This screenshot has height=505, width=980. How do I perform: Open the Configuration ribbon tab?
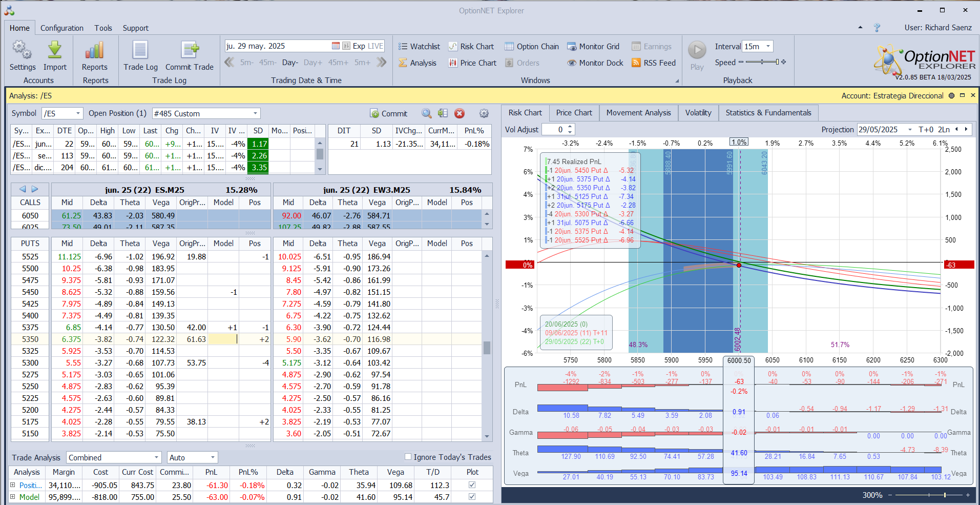(62, 28)
